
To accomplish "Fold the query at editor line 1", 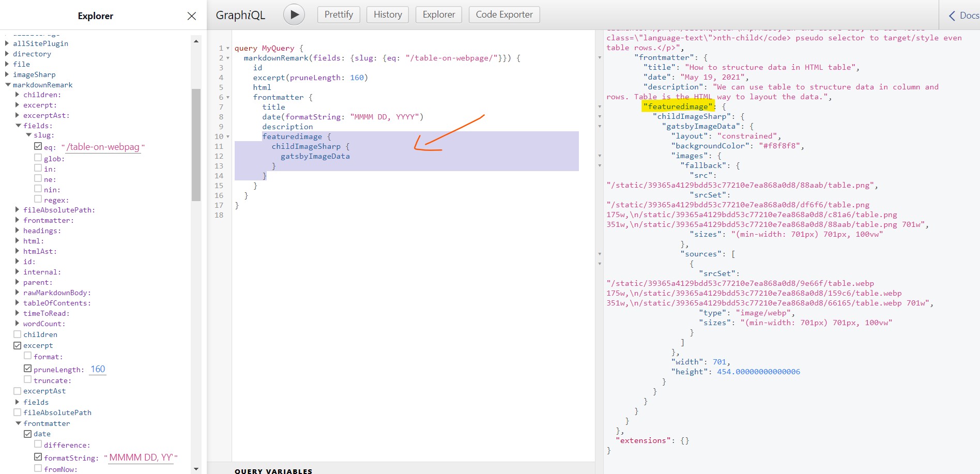I will [x=228, y=48].
